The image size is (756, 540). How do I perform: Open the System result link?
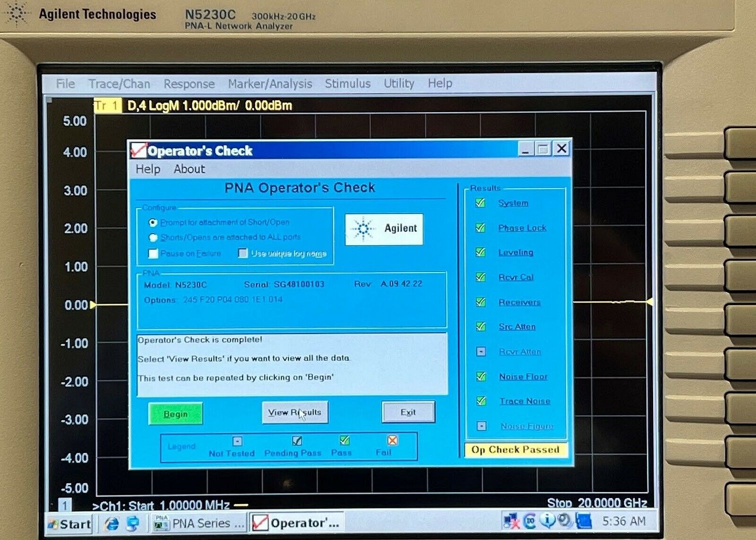(513, 203)
